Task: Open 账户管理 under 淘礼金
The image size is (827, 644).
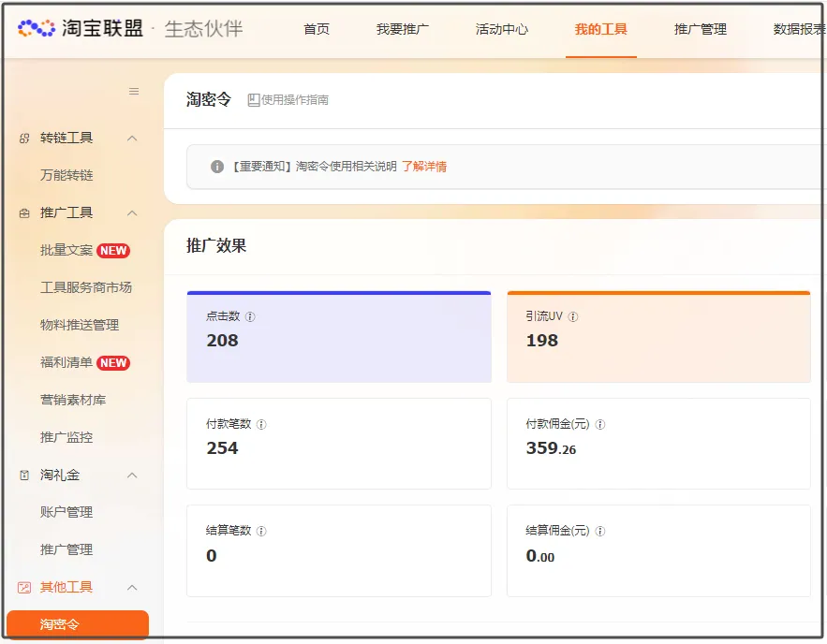Action: [x=66, y=512]
